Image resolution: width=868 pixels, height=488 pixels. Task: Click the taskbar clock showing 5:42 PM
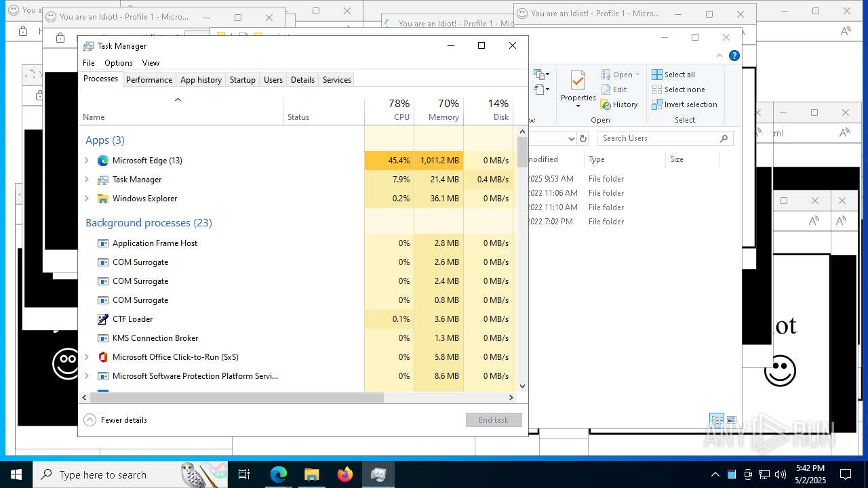810,474
